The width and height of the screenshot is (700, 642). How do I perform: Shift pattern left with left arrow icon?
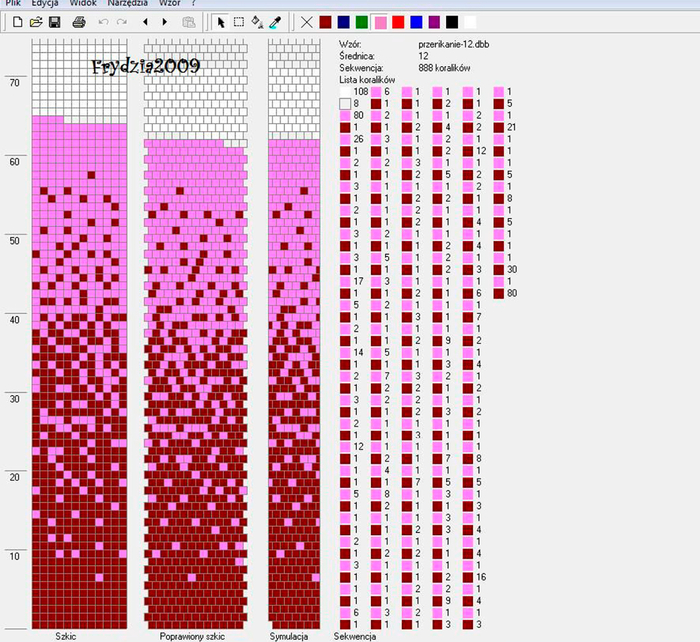[x=145, y=22]
